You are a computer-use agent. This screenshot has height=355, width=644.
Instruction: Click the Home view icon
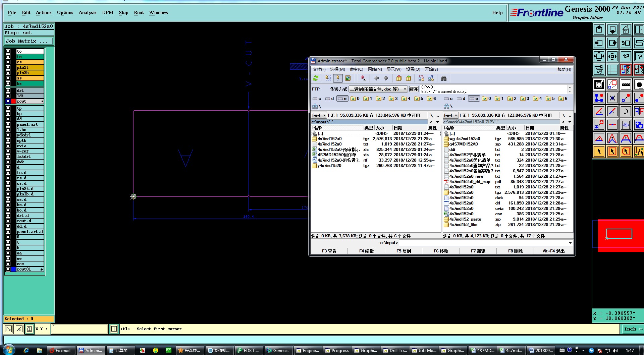pyautogui.click(x=626, y=30)
